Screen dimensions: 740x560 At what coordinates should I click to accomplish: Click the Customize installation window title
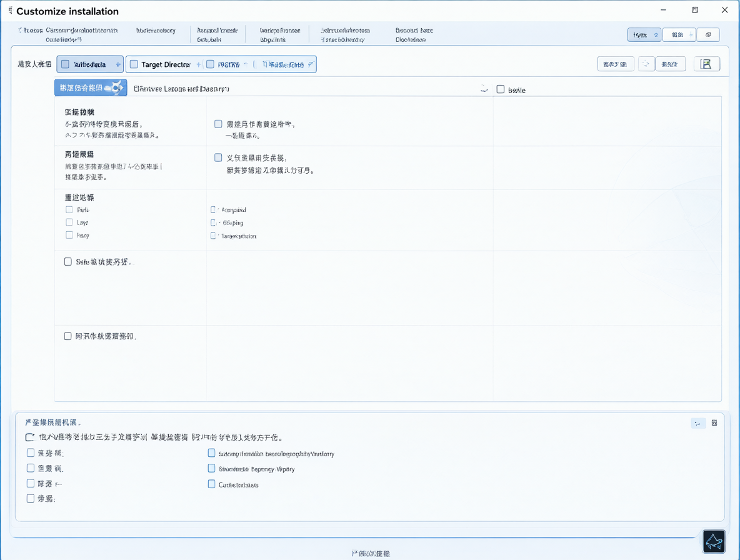coord(67,11)
